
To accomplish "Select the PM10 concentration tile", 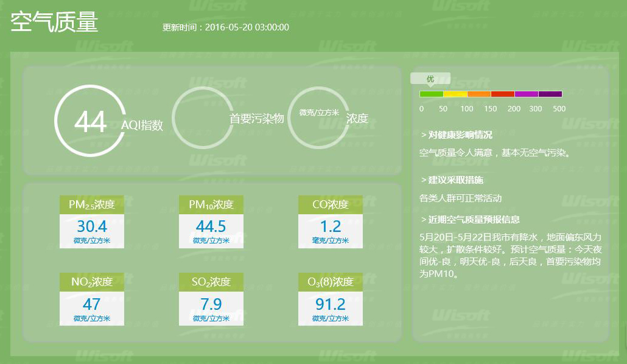I will 211,222.
